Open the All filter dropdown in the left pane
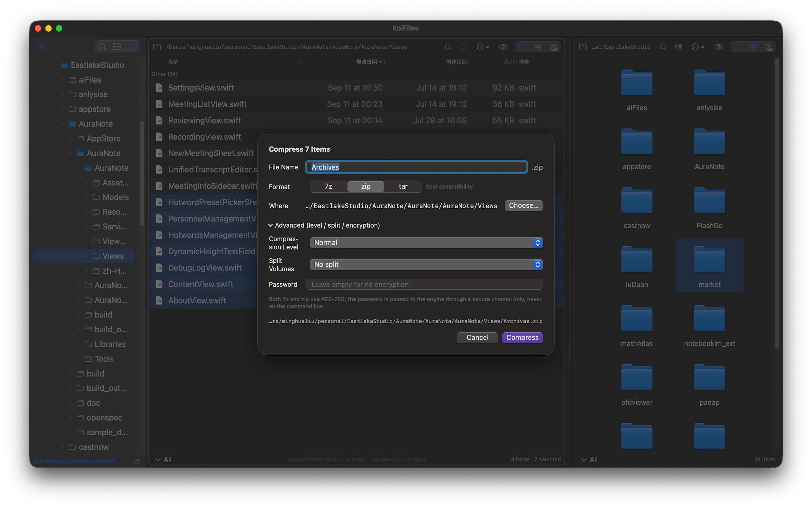 point(163,459)
